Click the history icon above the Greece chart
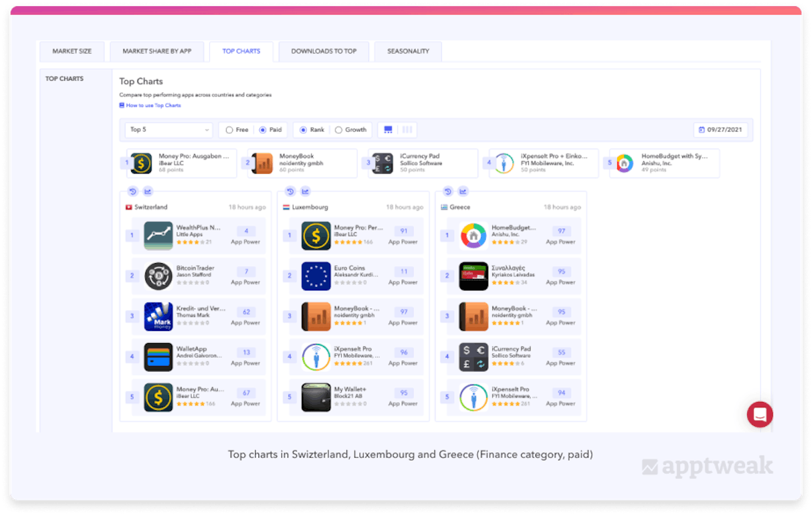The width and height of the screenshot is (812, 515). click(448, 192)
